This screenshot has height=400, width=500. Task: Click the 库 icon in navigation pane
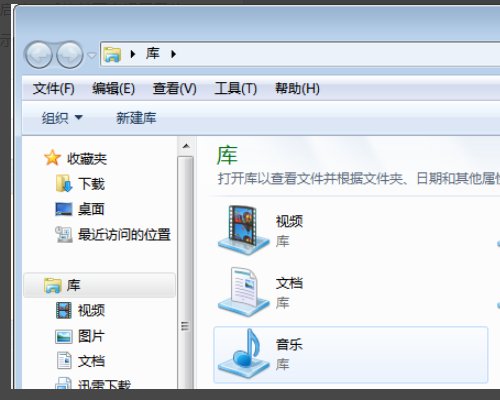point(53,285)
